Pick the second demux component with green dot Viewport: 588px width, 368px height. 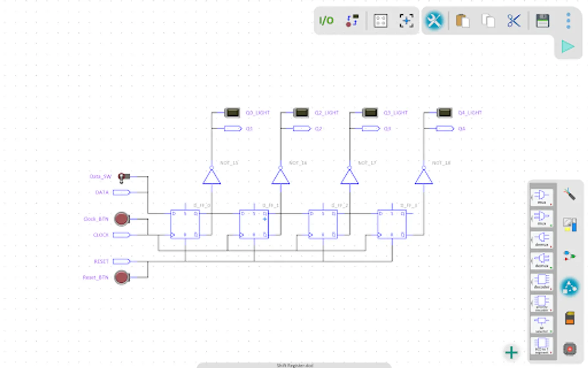(x=542, y=260)
